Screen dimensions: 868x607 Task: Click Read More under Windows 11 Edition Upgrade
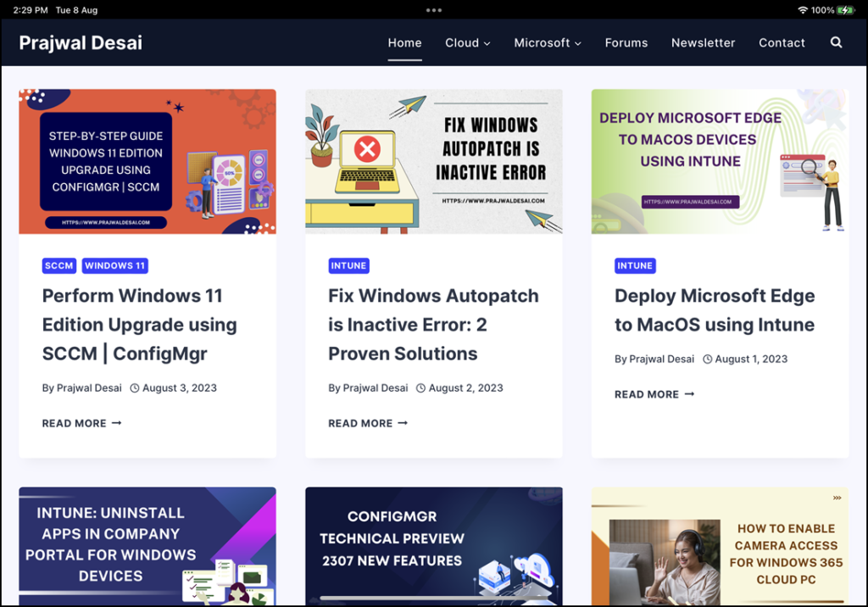coord(75,423)
